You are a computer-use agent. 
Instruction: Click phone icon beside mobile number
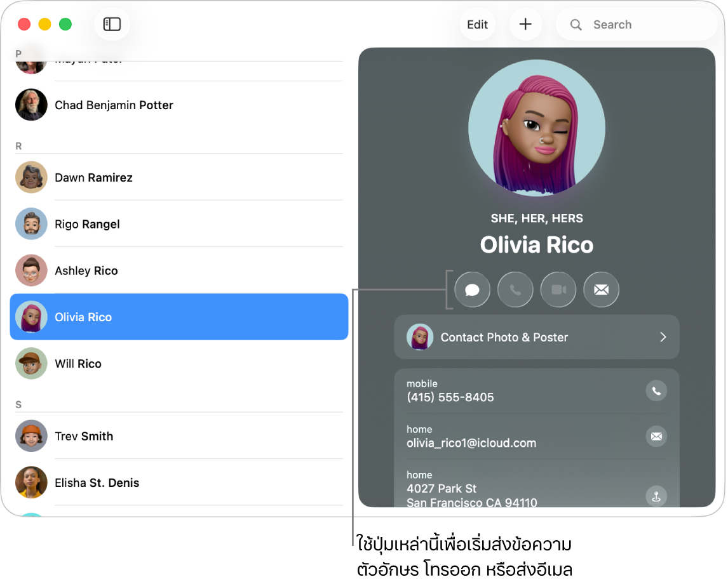point(656,390)
